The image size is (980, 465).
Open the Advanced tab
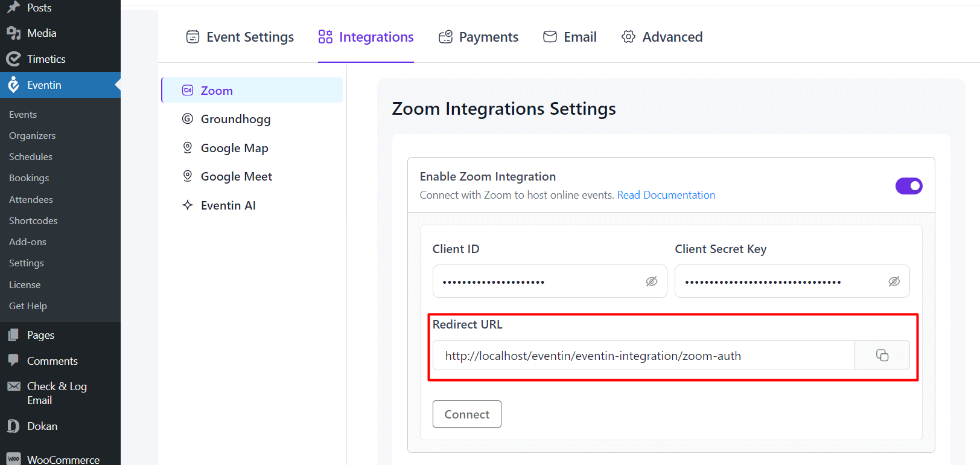(x=662, y=37)
